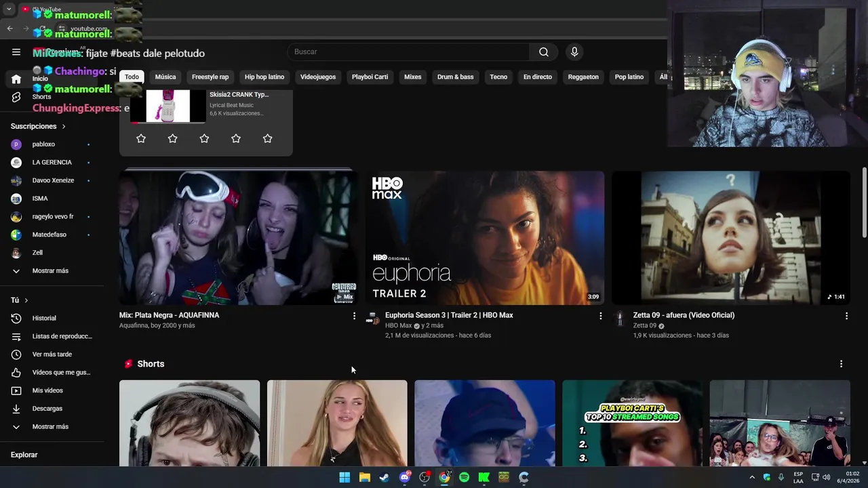This screenshot has width=868, height=488.
Task: Filter by Tecno chip
Action: (498, 77)
